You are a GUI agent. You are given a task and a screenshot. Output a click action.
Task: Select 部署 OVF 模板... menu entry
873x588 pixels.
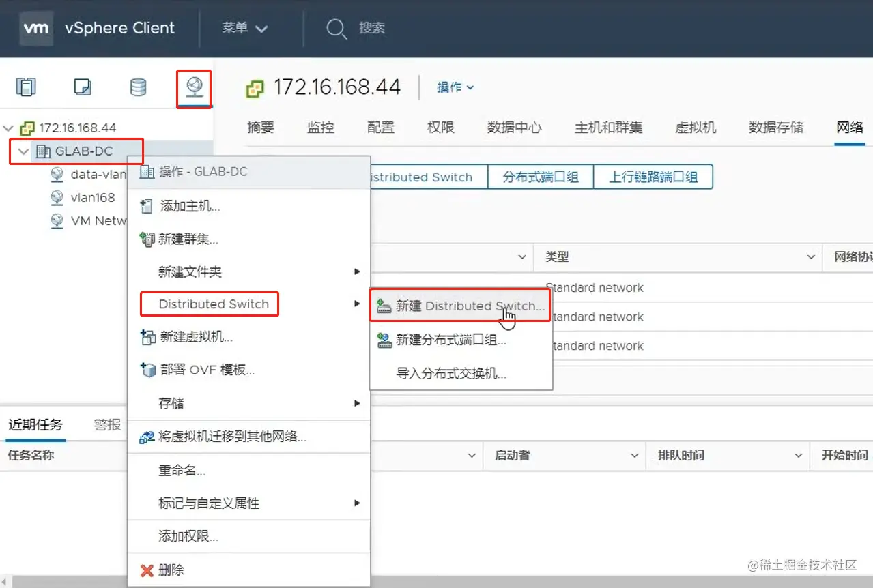point(249,370)
